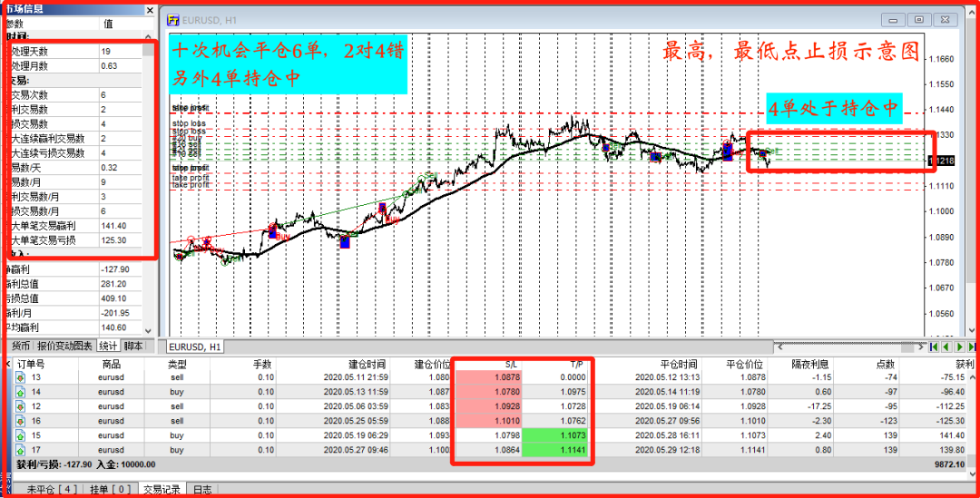Click the current price label 1.1218 on the axis

pyautogui.click(x=941, y=161)
